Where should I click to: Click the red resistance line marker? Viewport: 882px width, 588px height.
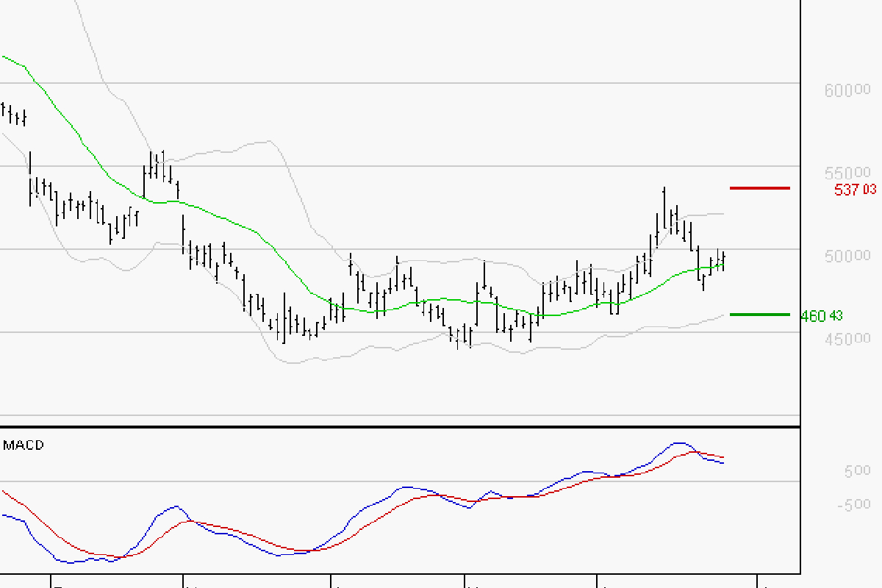(x=760, y=188)
